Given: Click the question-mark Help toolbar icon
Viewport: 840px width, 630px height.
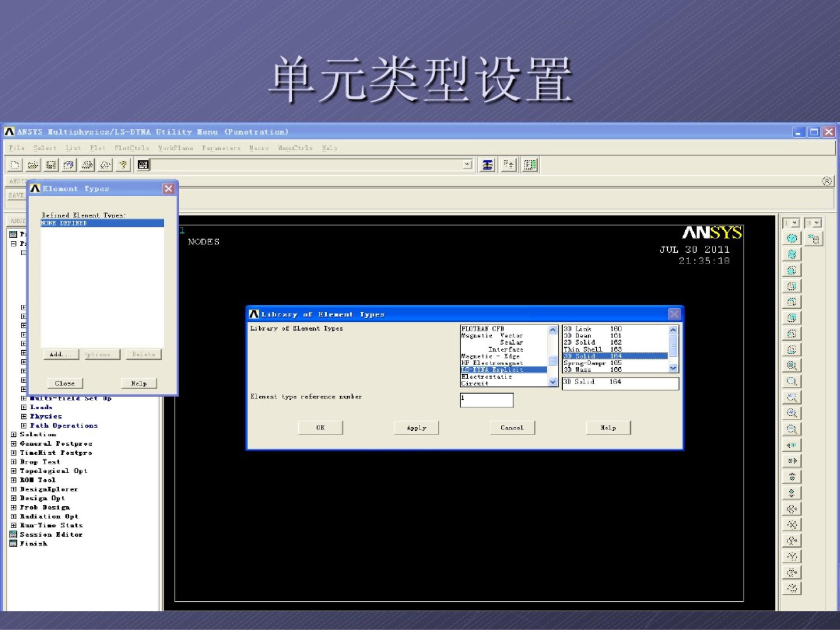Looking at the screenshot, I should pyautogui.click(x=123, y=165).
